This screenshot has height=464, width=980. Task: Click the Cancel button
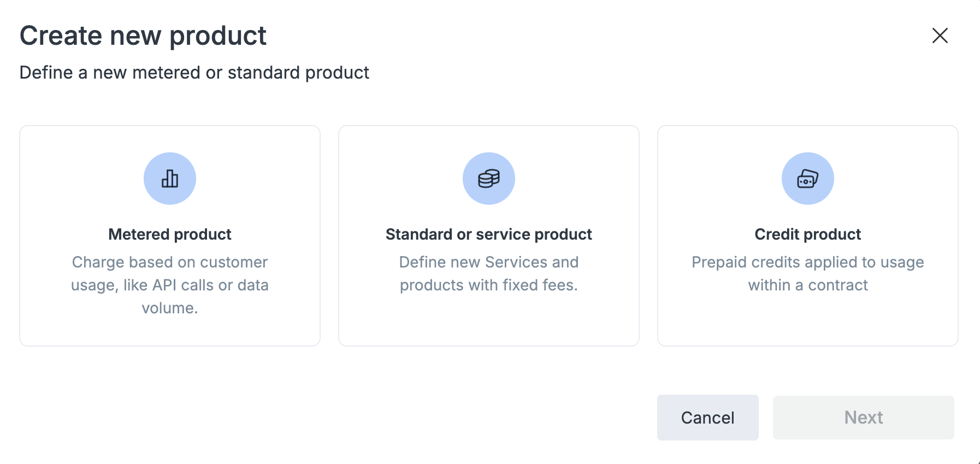pos(708,418)
